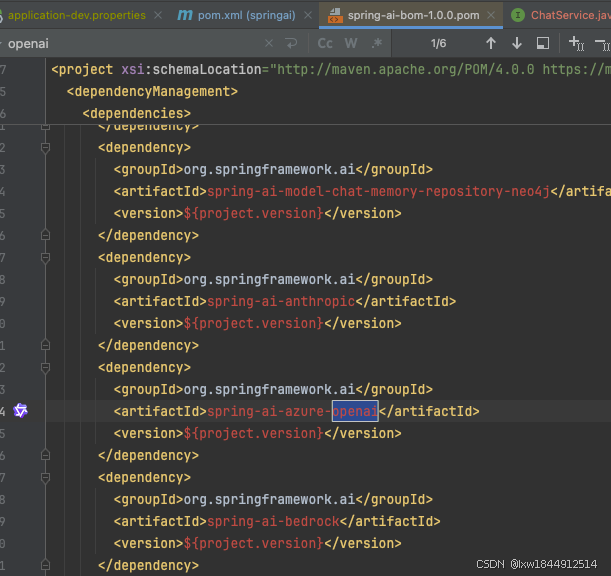Collapse the bedrock dependency block fold marker
Screen dimensions: 611x576
pyautogui.click(x=45, y=477)
